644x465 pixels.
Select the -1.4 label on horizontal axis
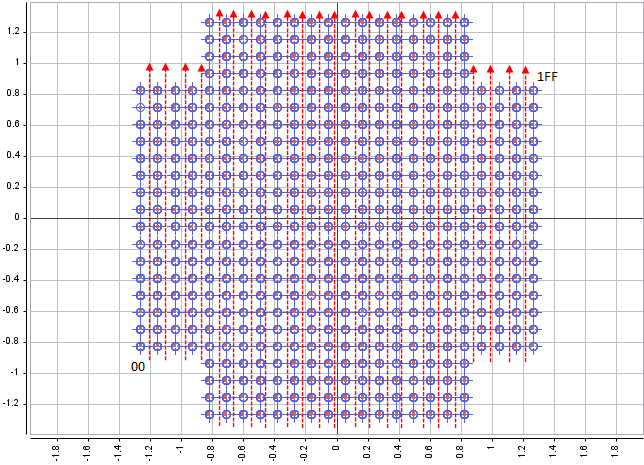(119, 453)
